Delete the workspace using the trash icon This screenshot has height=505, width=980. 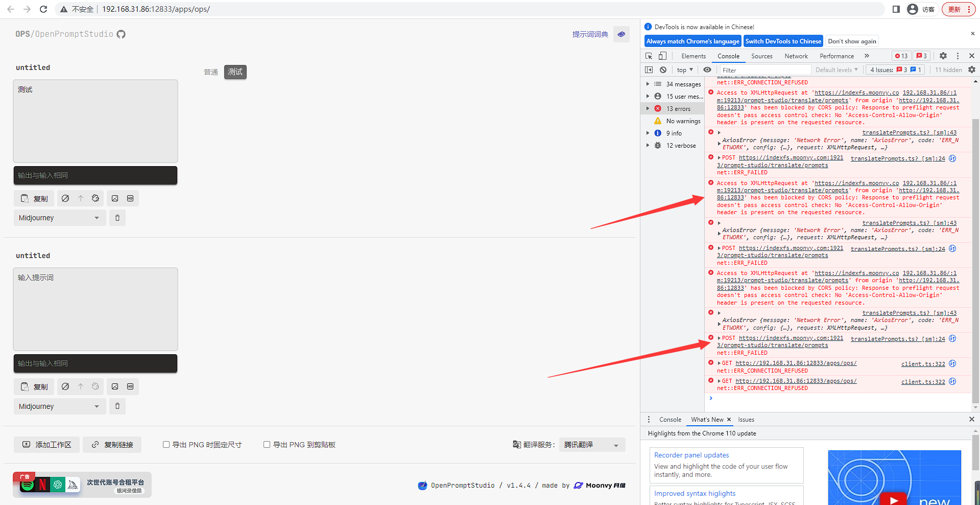(117, 217)
